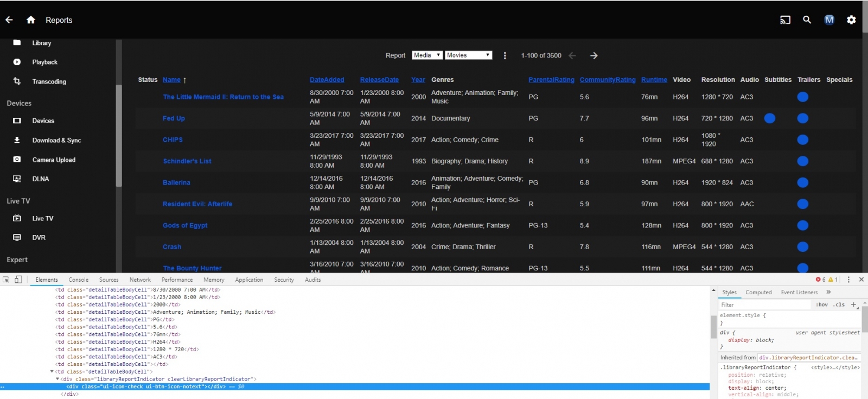This screenshot has width=868, height=399.
Task: Toggle the DevTools device toolbar icon
Action: 18,280
